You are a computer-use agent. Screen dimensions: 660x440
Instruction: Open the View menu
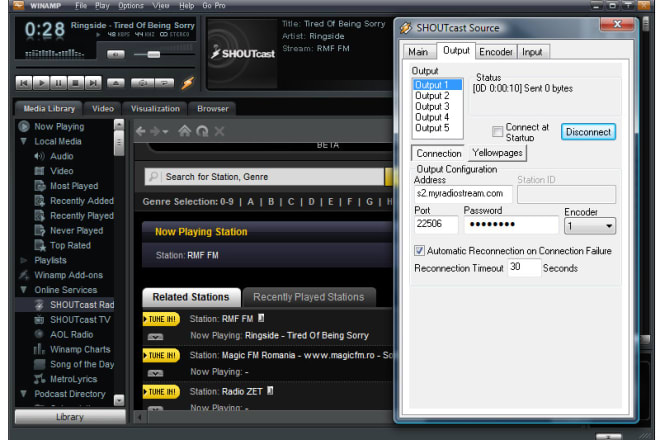click(161, 6)
